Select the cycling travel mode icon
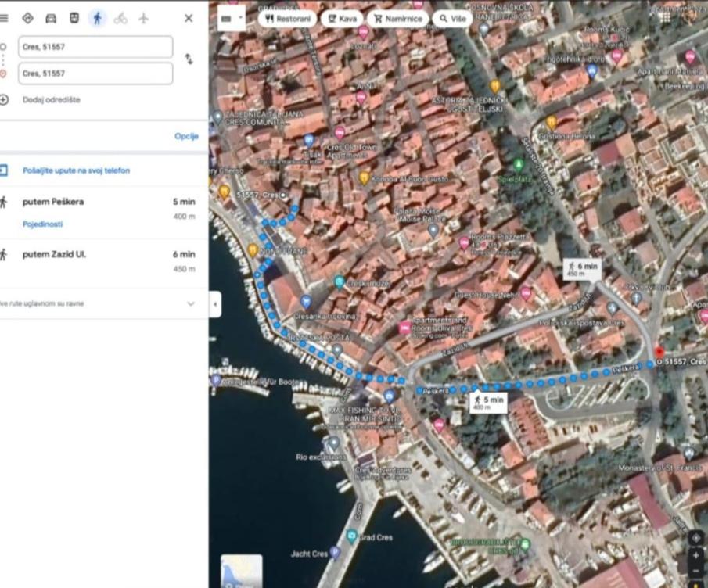This screenshot has height=588, width=708. [120, 19]
